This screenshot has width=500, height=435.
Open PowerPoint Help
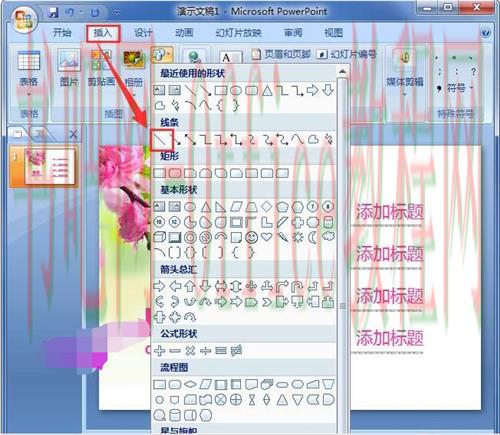(486, 33)
